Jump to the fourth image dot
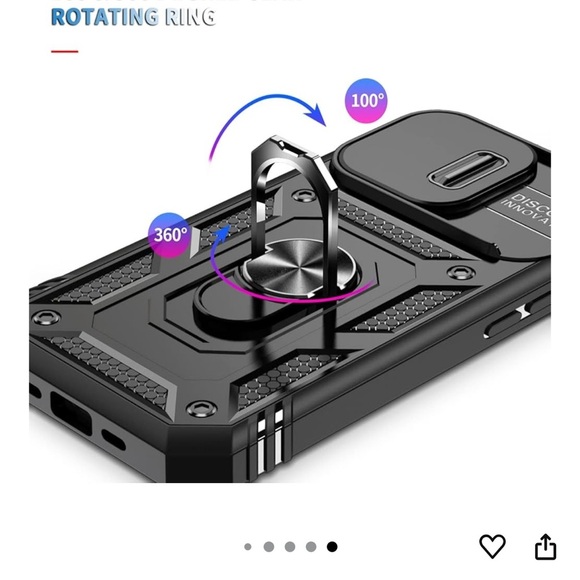Image resolution: width=580 pixels, height=580 pixels. click(311, 547)
